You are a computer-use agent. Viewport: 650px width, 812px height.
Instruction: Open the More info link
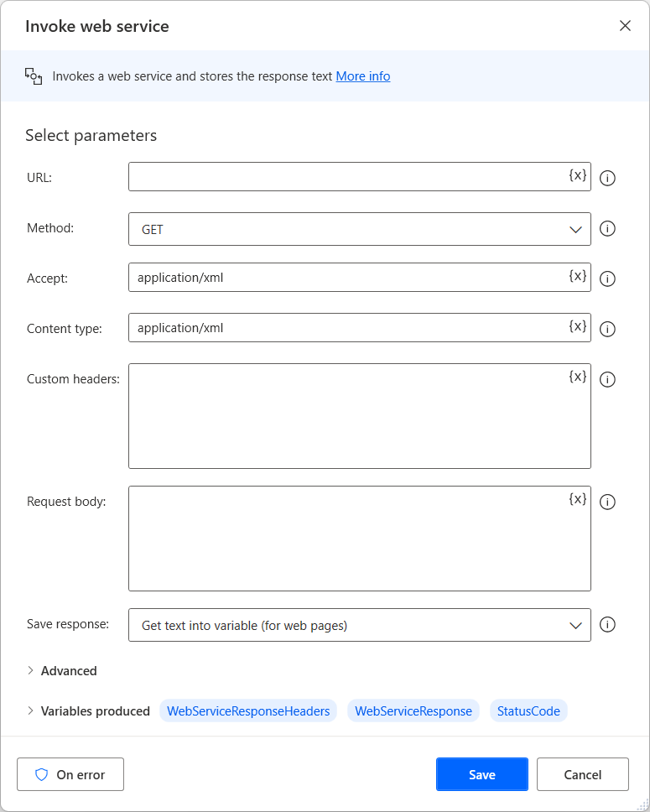click(x=362, y=75)
